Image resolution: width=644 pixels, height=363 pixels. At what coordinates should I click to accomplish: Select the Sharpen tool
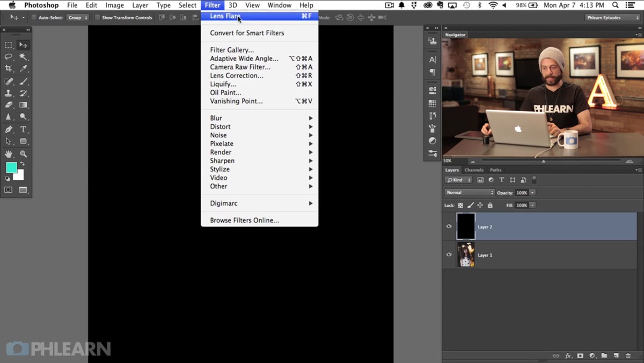(9, 117)
